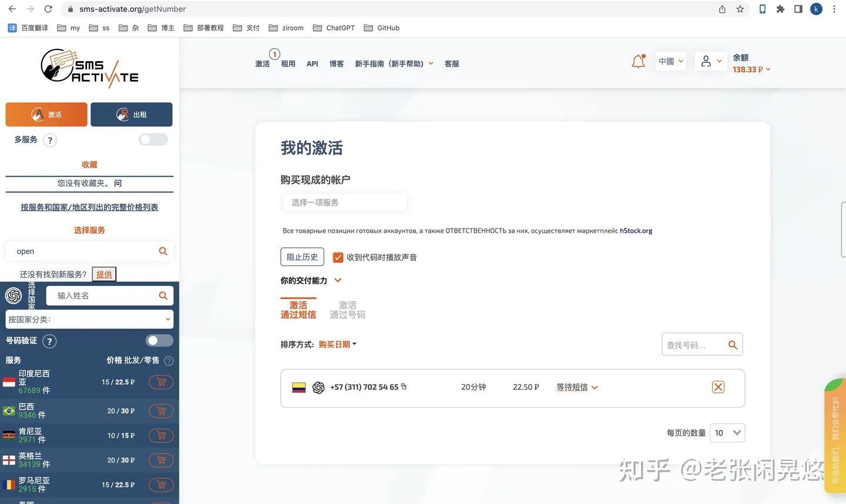
Task: Click the 查找号码 search input field
Action: (x=693, y=345)
